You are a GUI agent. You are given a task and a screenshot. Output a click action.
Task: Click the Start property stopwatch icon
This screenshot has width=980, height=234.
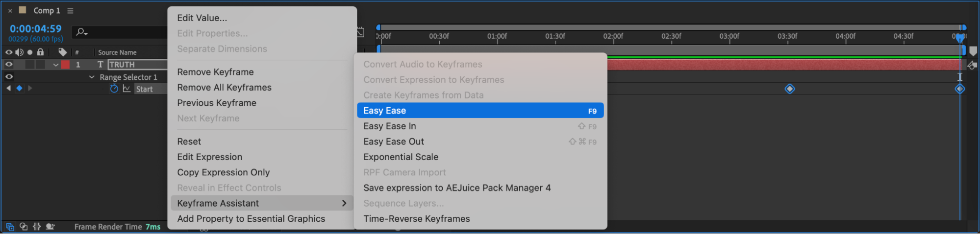pos(114,89)
